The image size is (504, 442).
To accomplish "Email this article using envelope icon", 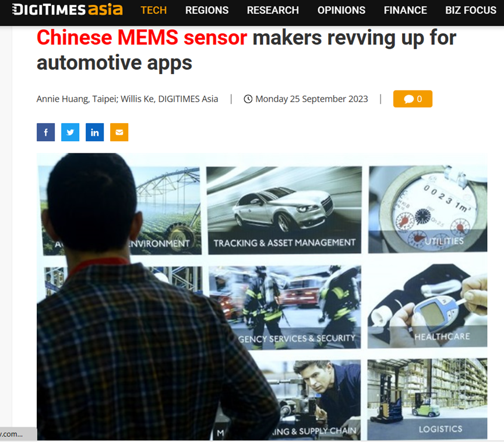I will [x=119, y=132].
